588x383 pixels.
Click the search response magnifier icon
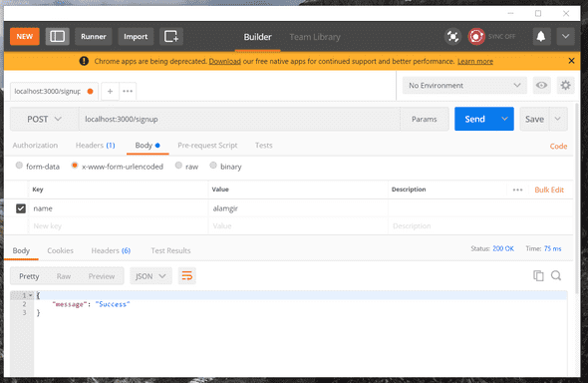[x=556, y=275]
